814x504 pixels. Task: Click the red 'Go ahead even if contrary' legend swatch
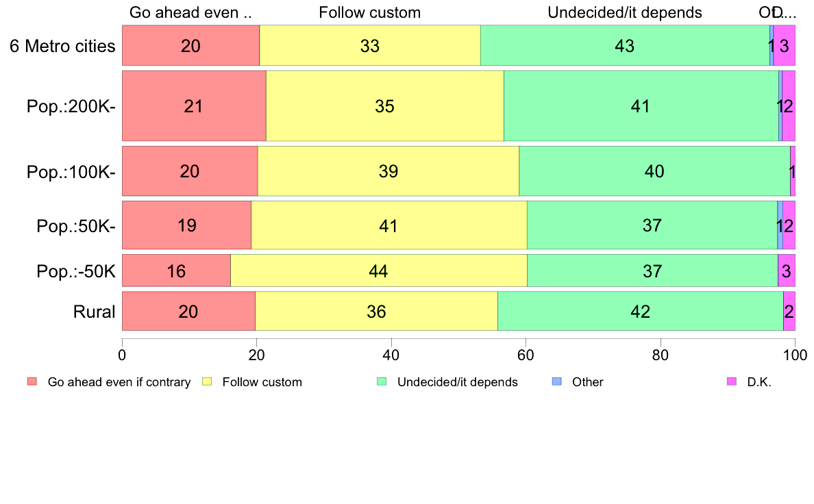tap(32, 381)
